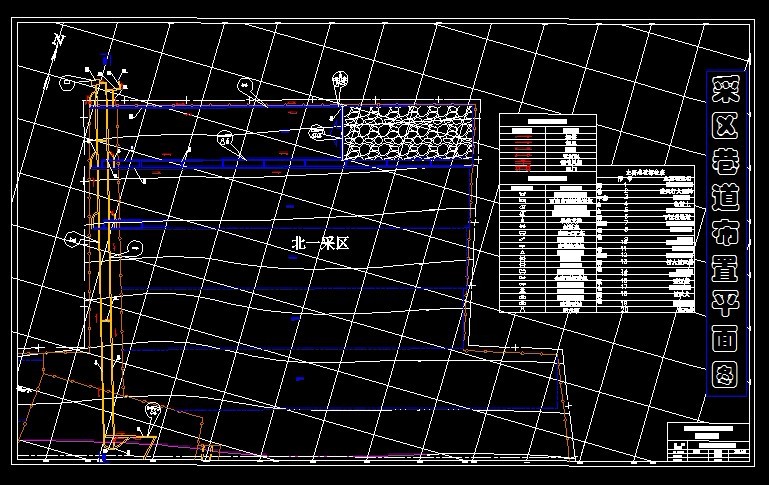Click the blue marker atop the yellow roadway
Screen dimensions: 769x485
coord(105,60)
